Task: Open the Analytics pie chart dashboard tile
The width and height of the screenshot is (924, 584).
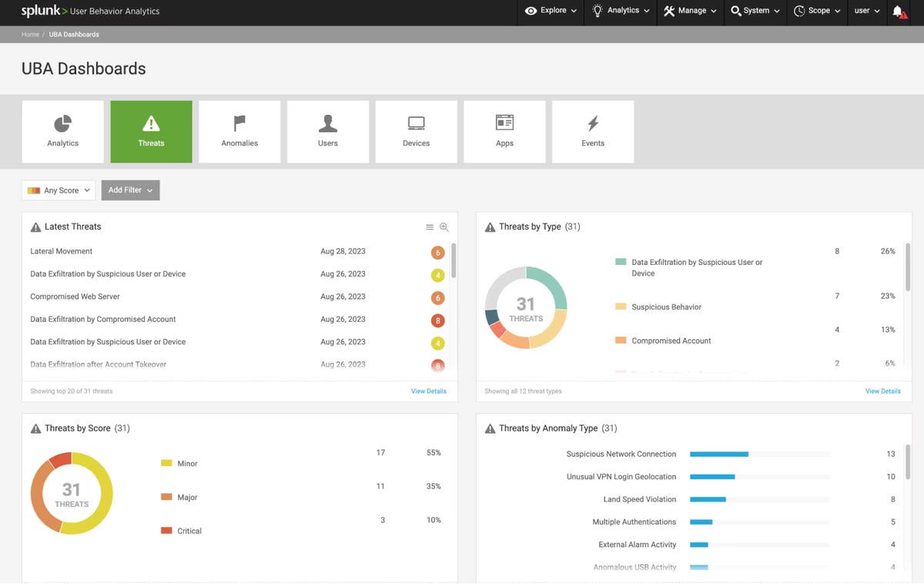Action: coord(62,132)
